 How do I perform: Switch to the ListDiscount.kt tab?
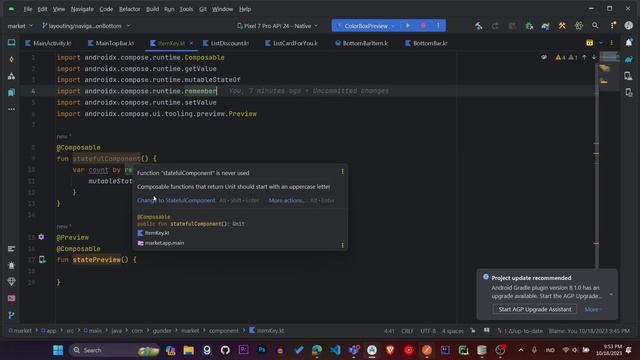226,43
